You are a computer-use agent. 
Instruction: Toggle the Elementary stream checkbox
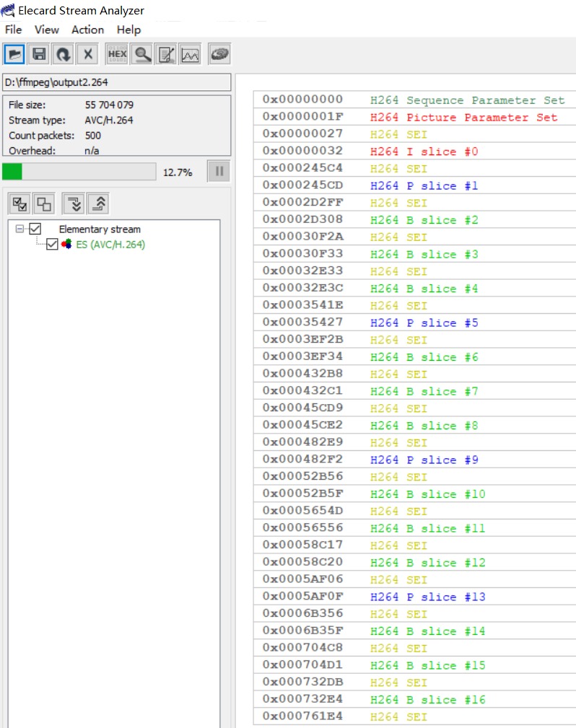(x=35, y=229)
